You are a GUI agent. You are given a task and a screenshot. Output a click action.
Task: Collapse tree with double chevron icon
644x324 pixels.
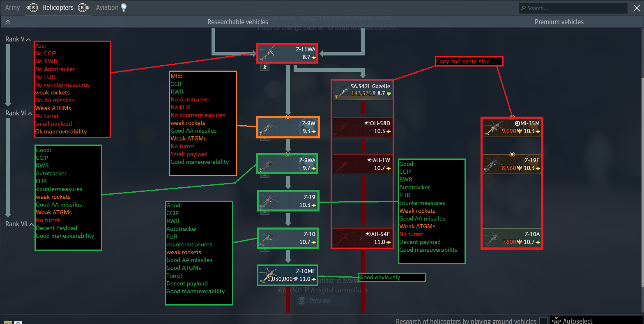tap(7, 22)
